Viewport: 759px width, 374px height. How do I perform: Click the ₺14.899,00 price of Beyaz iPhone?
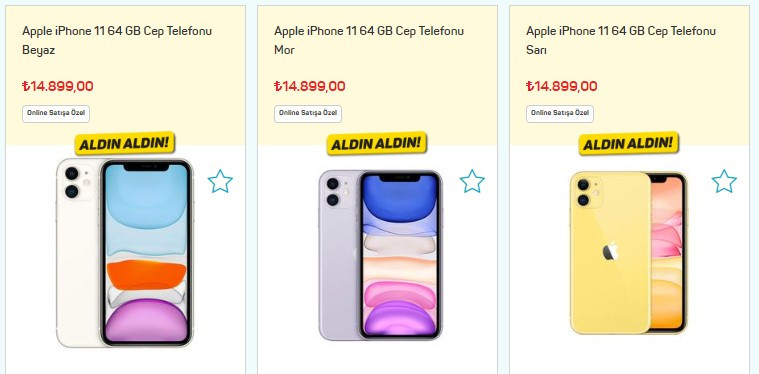[x=58, y=87]
